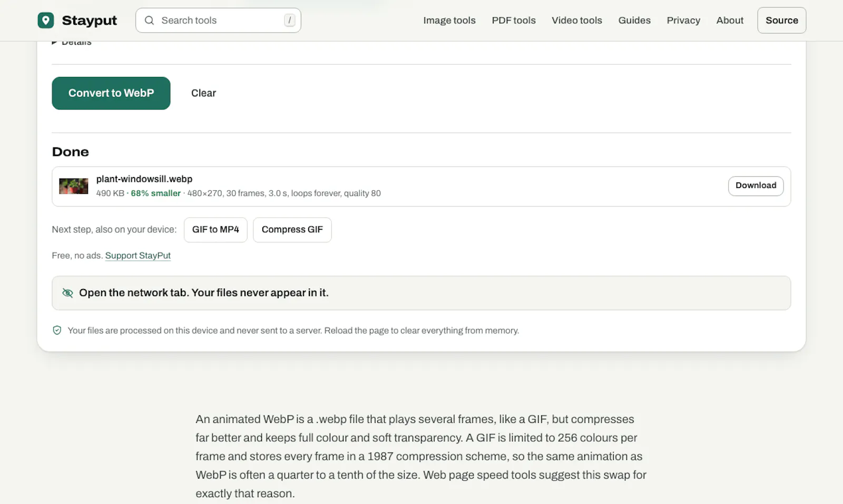Click the "An animated WebP" paragraph
The width and height of the screenshot is (843, 504).
coord(421,456)
